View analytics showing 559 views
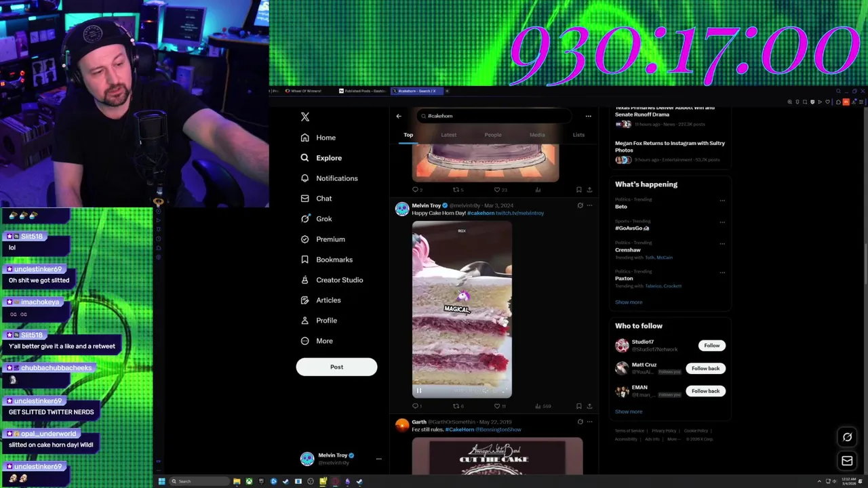This screenshot has height=488, width=868. [542, 406]
